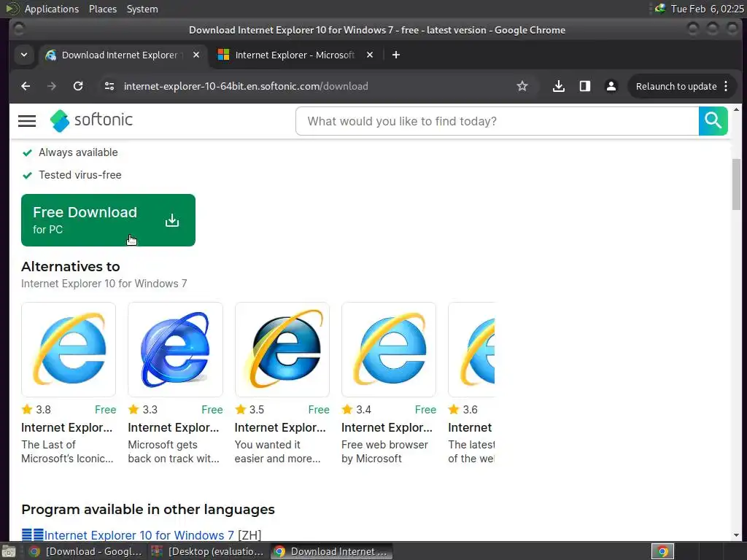Click show desktop icon in bottom panel
This screenshot has width=747, height=560.
tap(9, 551)
